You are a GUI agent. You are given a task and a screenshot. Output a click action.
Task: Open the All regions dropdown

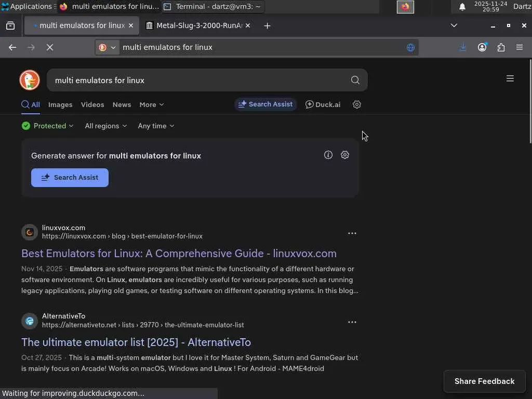(x=105, y=126)
